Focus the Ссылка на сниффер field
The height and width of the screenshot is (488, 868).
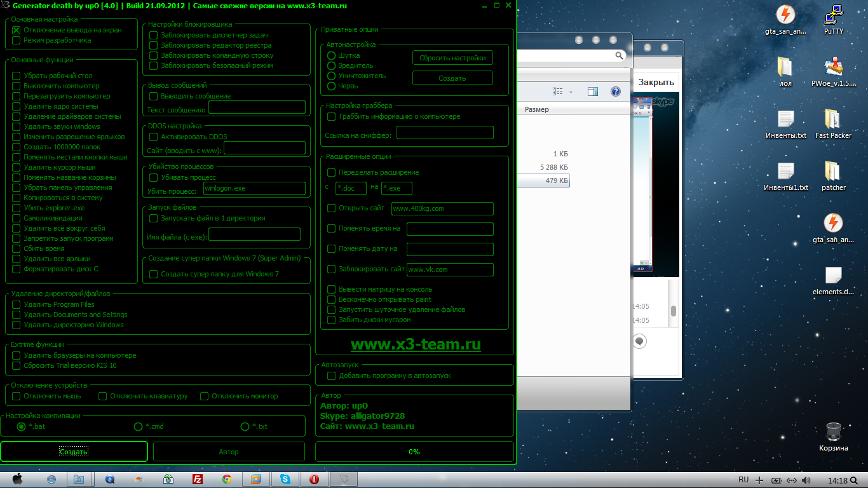(x=445, y=132)
